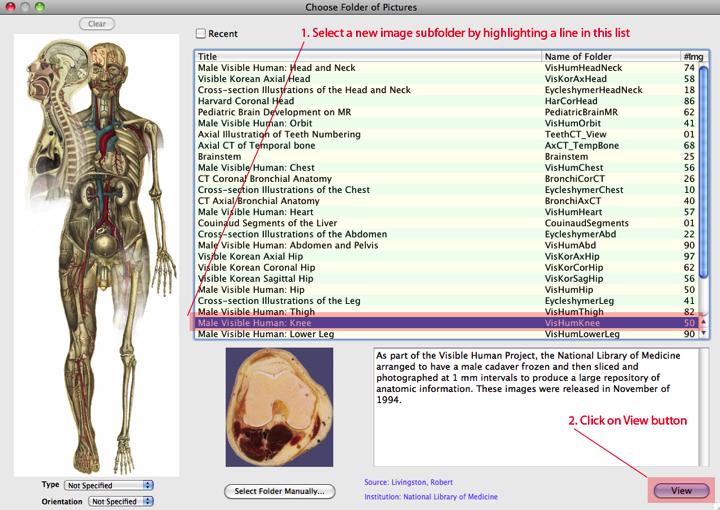The height and width of the screenshot is (510, 720).
Task: Sort by Name of Folder column
Action: pyautogui.click(x=610, y=57)
